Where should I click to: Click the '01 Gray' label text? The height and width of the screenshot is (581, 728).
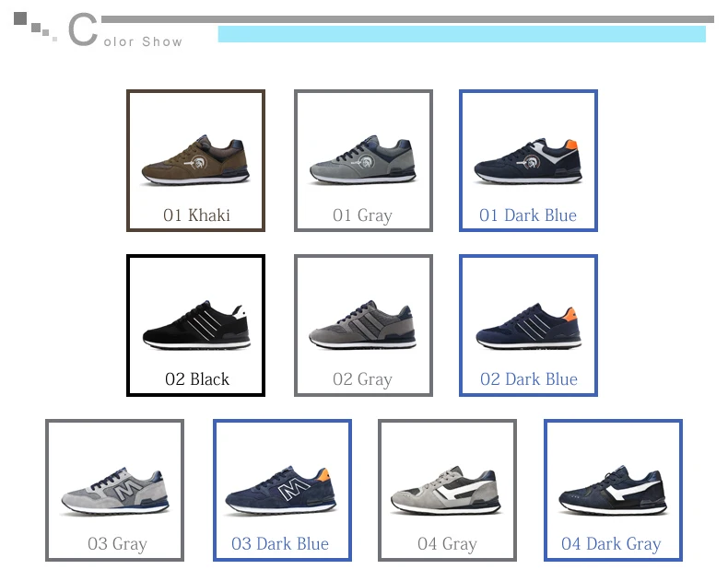(362, 215)
